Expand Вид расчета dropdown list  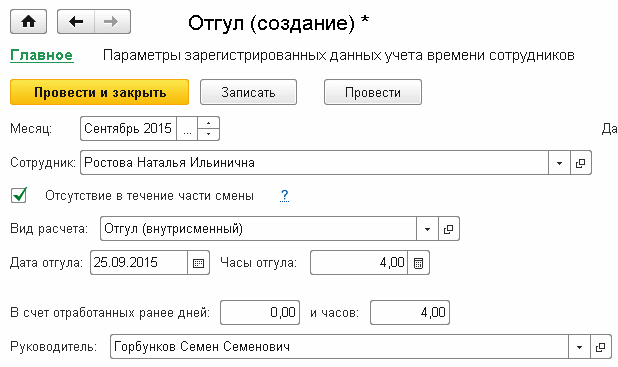[x=427, y=229]
